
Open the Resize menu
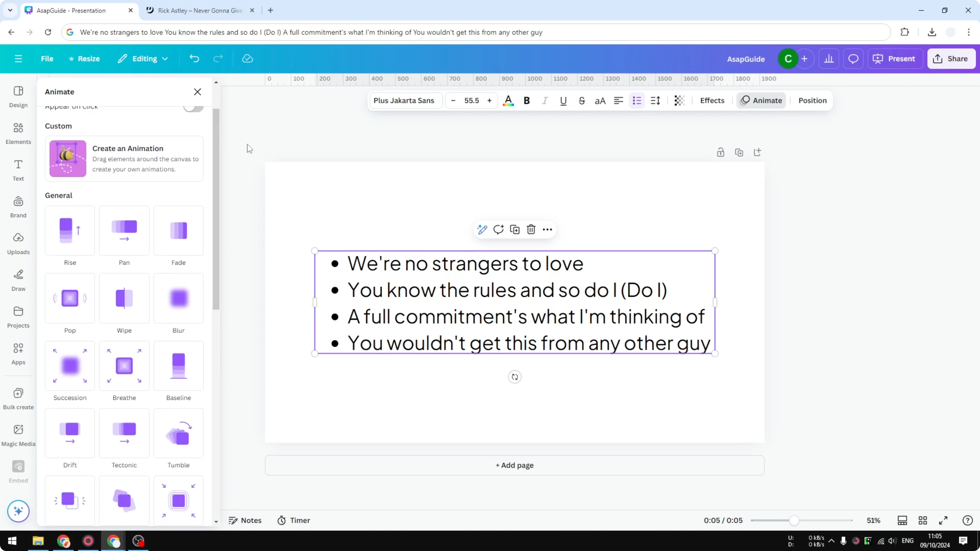pyautogui.click(x=84, y=59)
